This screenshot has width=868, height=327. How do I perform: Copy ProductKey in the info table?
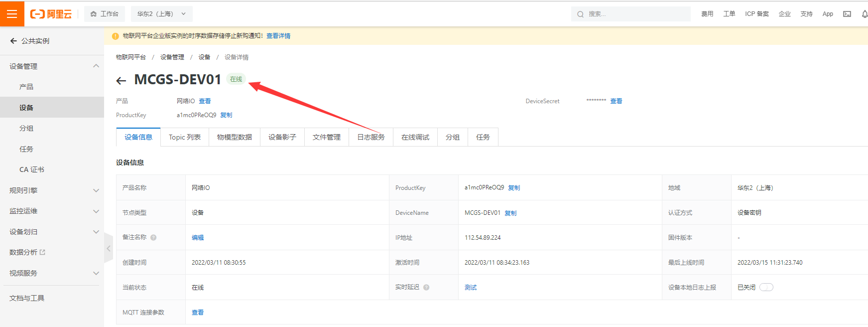[x=514, y=188]
